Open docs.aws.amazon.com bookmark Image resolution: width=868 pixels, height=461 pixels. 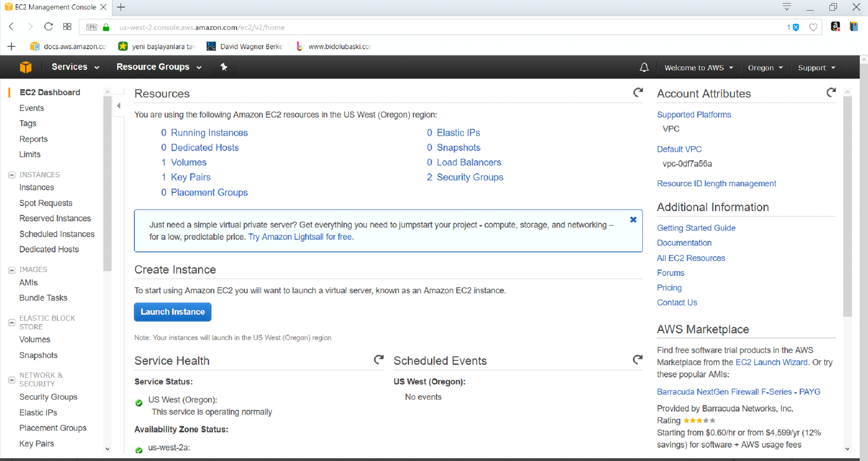68,46
